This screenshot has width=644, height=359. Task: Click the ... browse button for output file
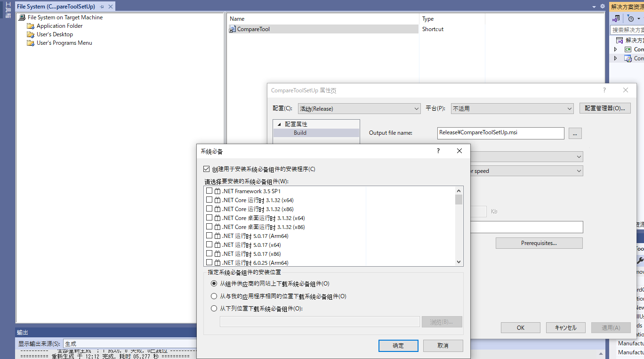click(575, 133)
